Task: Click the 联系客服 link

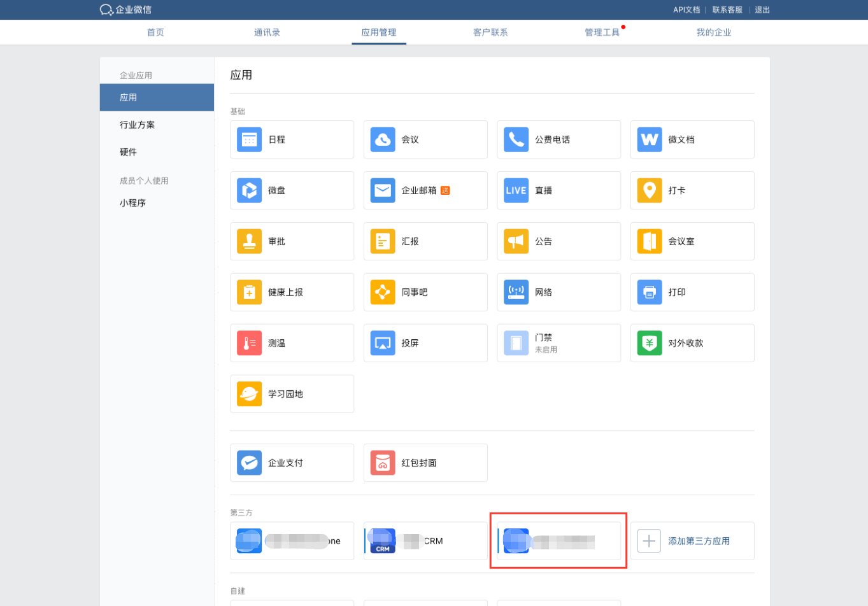Action: point(727,10)
